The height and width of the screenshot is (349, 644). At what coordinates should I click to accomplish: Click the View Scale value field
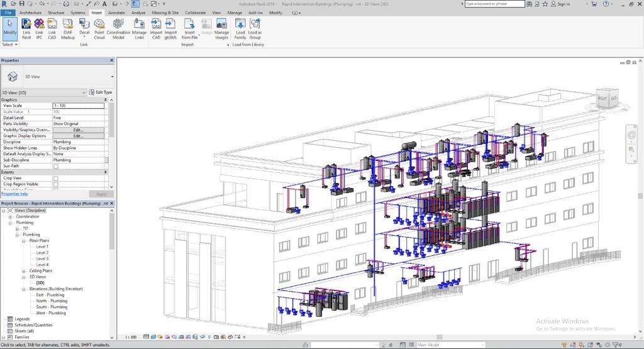pyautogui.click(x=79, y=106)
